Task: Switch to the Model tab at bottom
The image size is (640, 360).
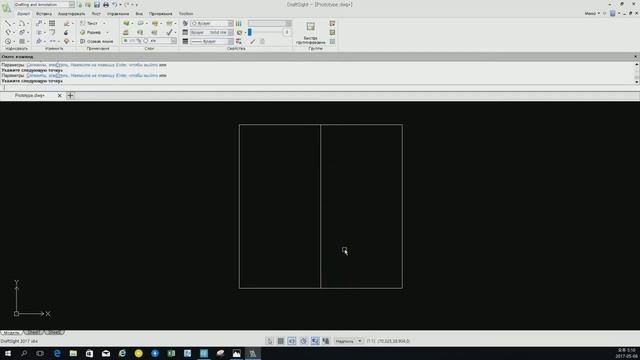Action: (11, 333)
